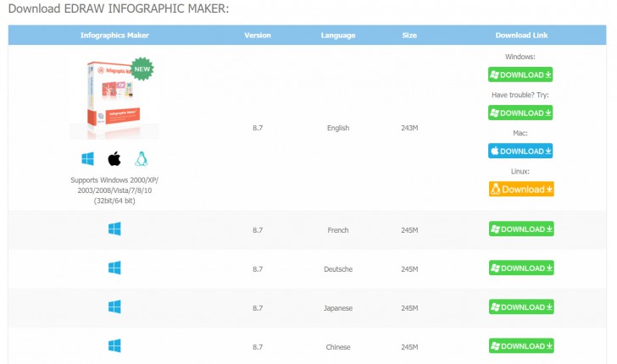Click the Windows icon in the French row

pyautogui.click(x=114, y=229)
